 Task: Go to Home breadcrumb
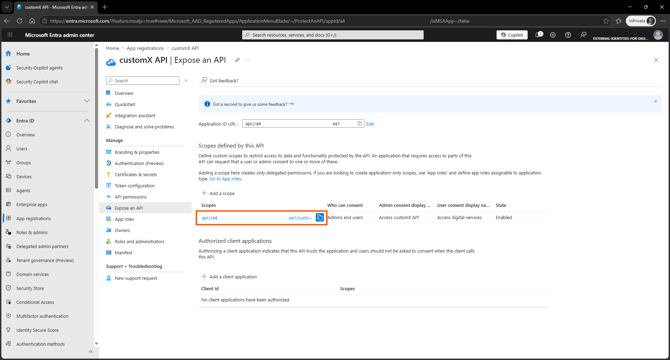[x=112, y=48]
